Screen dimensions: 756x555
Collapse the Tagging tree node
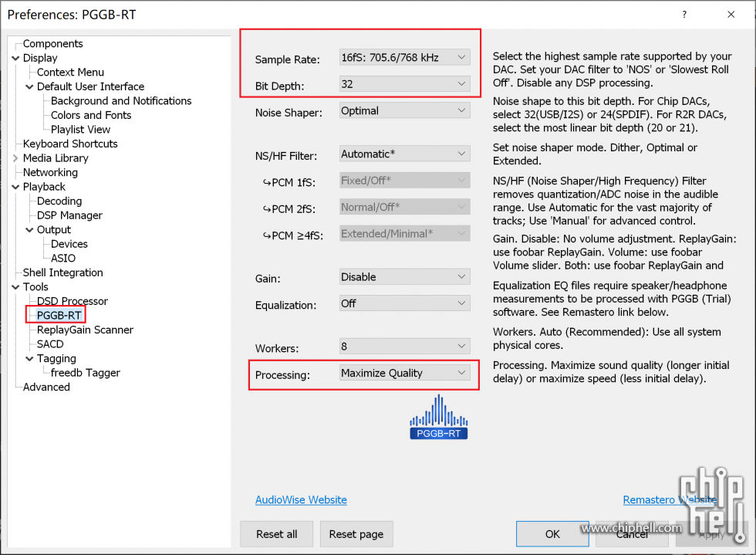pyautogui.click(x=29, y=359)
